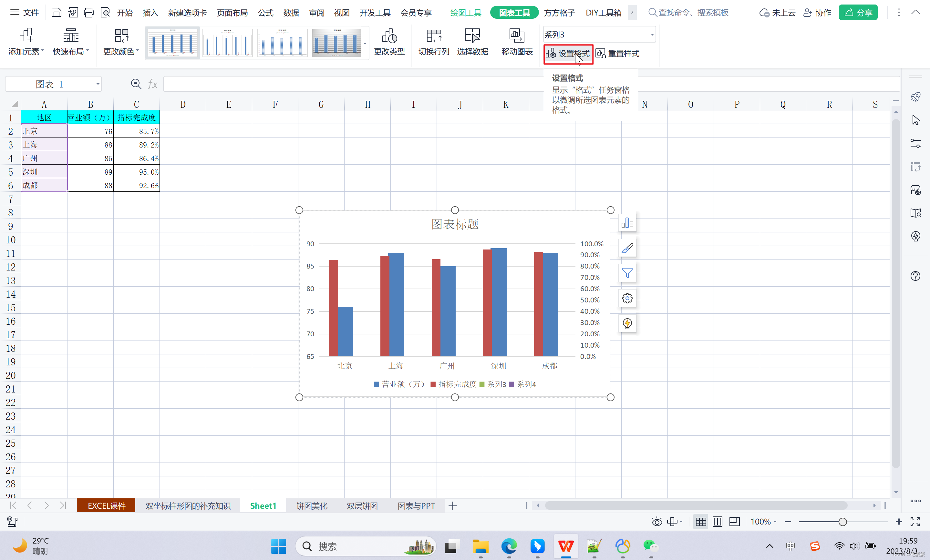Screen dimensions: 930x560
Task: Click the zoom slider handle
Action: pos(842,522)
